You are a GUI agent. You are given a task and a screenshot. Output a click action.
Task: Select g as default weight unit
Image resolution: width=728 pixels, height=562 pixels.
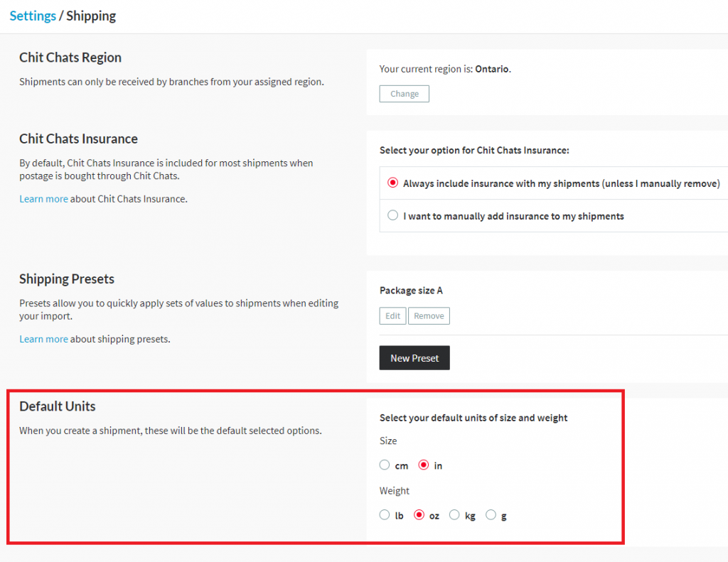[491, 514]
